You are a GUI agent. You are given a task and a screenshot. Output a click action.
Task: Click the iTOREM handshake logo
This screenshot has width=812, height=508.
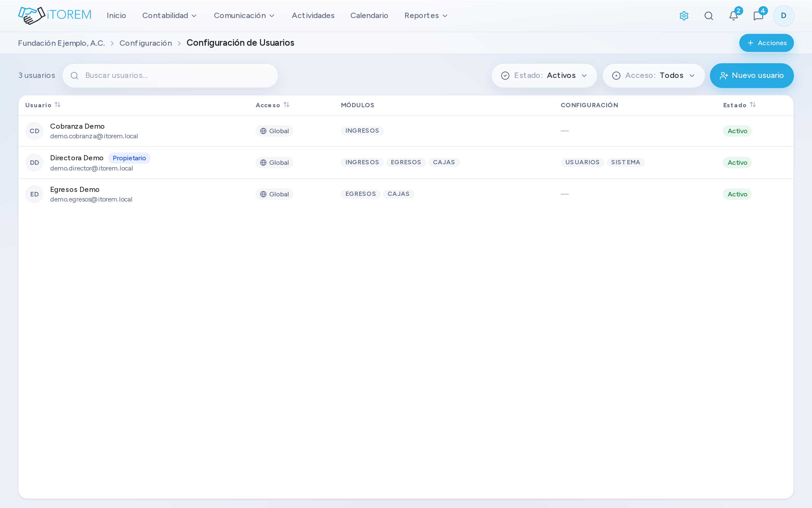click(55, 16)
